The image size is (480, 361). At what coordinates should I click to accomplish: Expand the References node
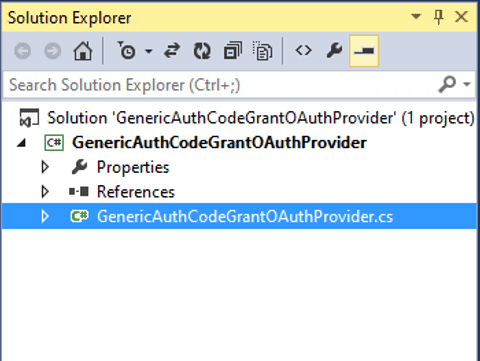pos(45,192)
